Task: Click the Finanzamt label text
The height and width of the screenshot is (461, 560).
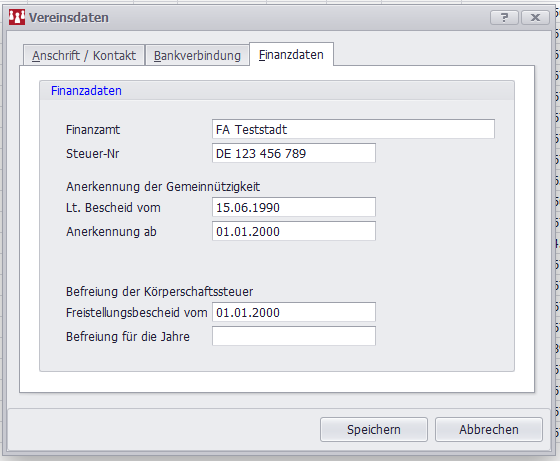Action: click(x=93, y=129)
